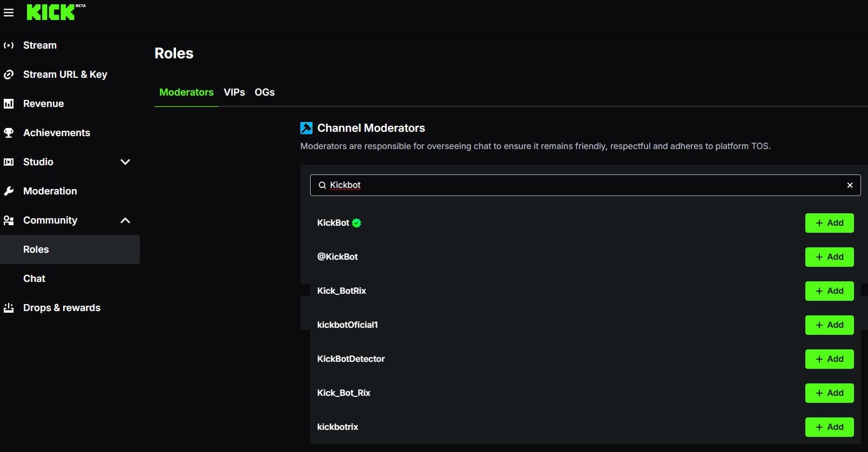Click the Revenue chart icon
868x452 pixels.
click(9, 104)
